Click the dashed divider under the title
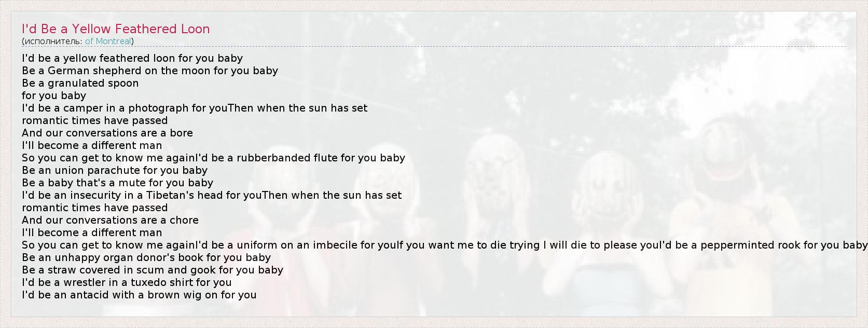This screenshot has width=868, height=328. [434, 47]
